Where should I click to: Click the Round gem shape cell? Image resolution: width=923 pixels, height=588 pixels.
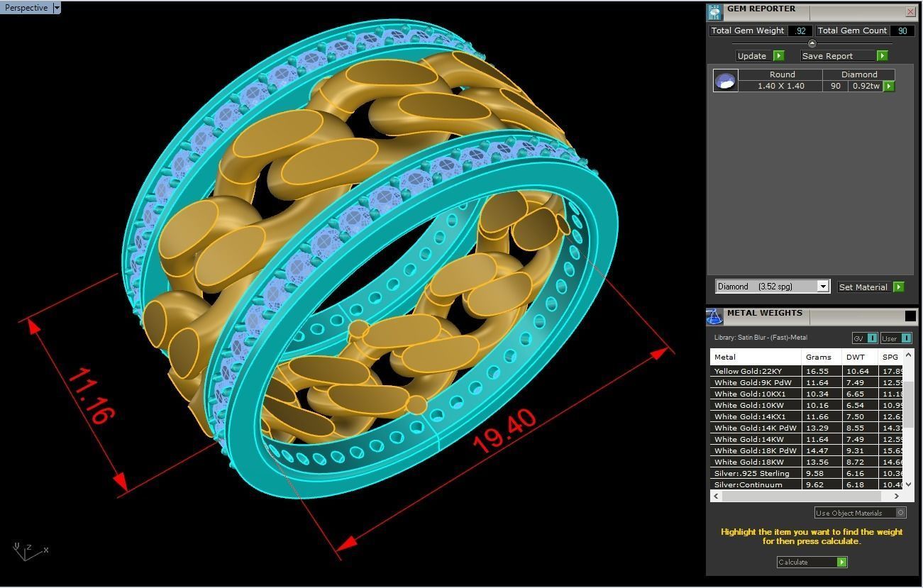coord(782,74)
